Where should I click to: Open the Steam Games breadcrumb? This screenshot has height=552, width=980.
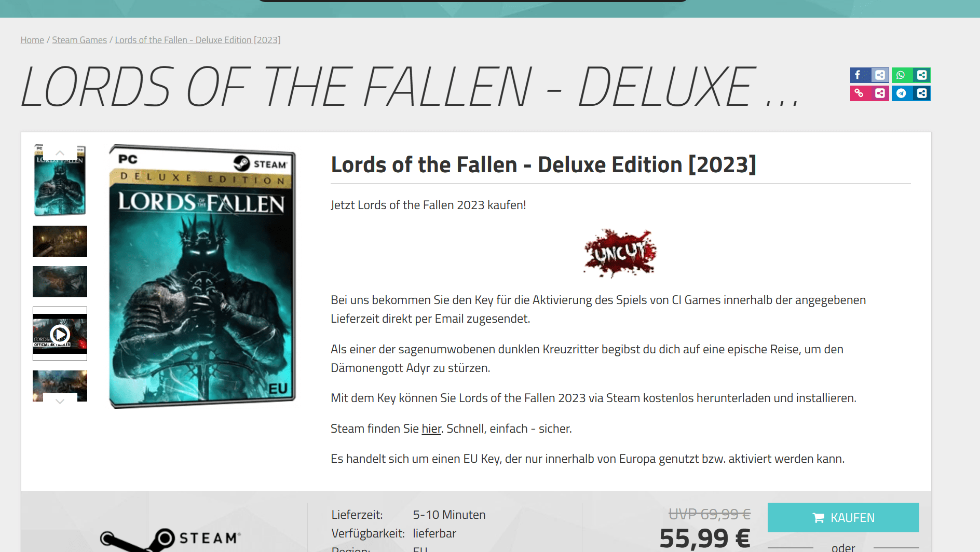tap(79, 40)
